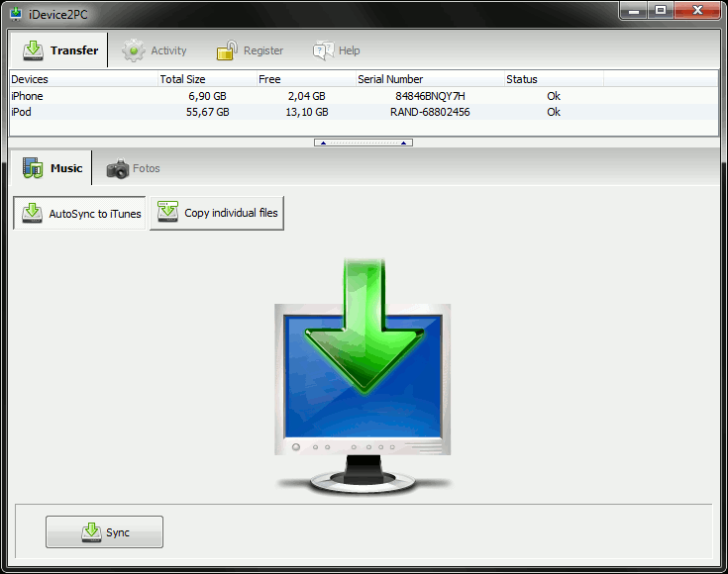The width and height of the screenshot is (728, 574).
Task: Choose Copy individual files mode
Action: (x=217, y=213)
